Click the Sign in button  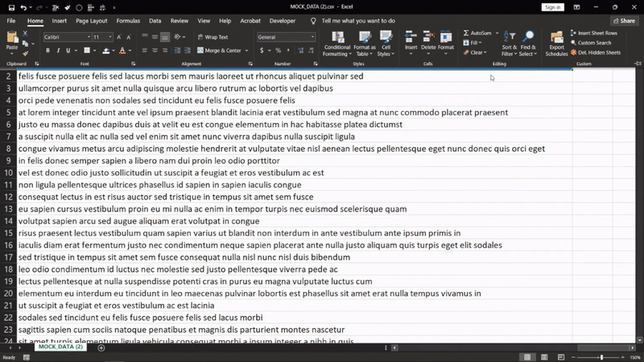[552, 7]
